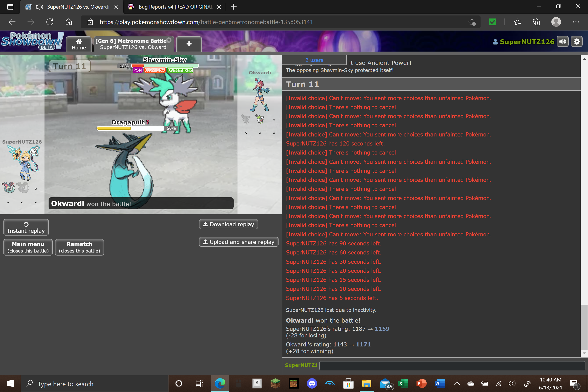Show hidden system tray icons

pyautogui.click(x=457, y=383)
